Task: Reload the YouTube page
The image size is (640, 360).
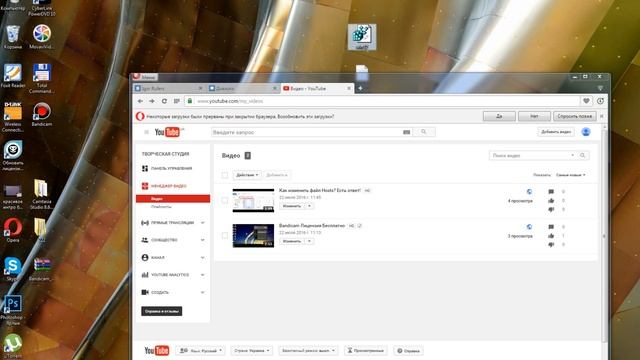Action: 164,101
